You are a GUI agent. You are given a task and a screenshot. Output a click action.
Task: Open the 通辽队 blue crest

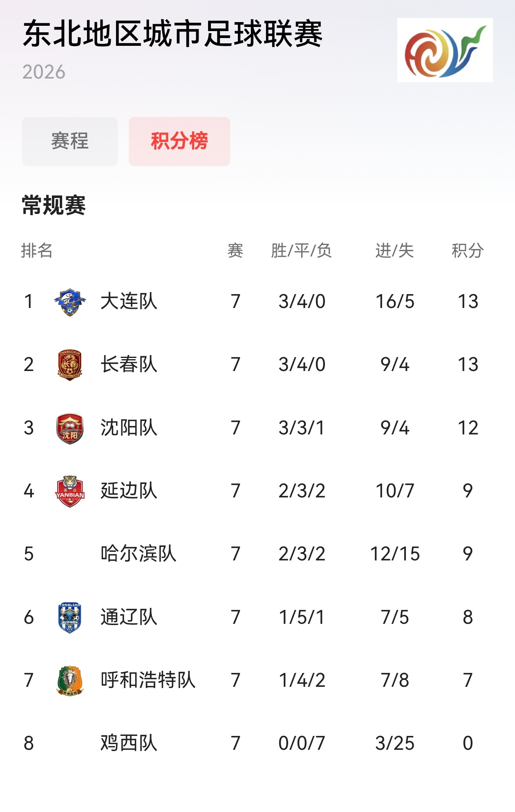pos(70,618)
